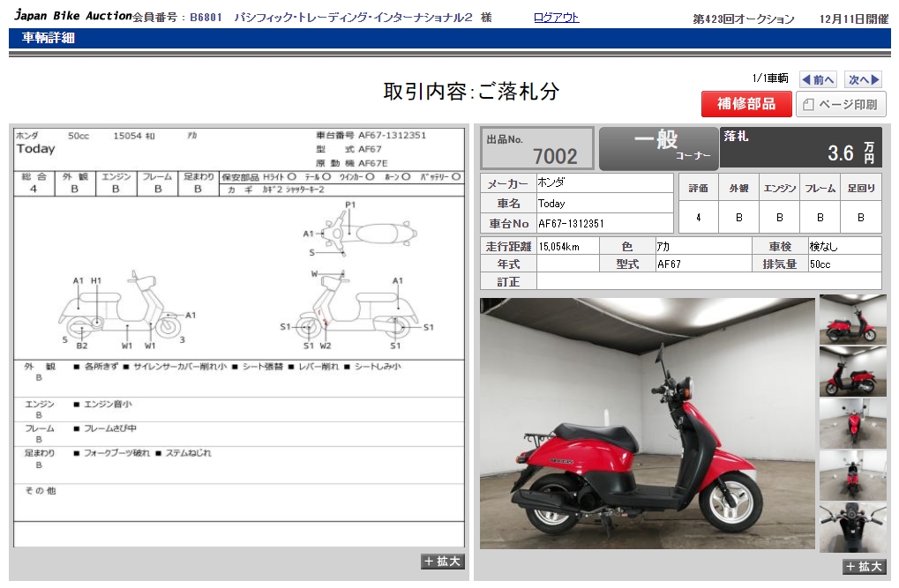
Task: Select third thumbnail showing scooter front view
Action: (852, 423)
